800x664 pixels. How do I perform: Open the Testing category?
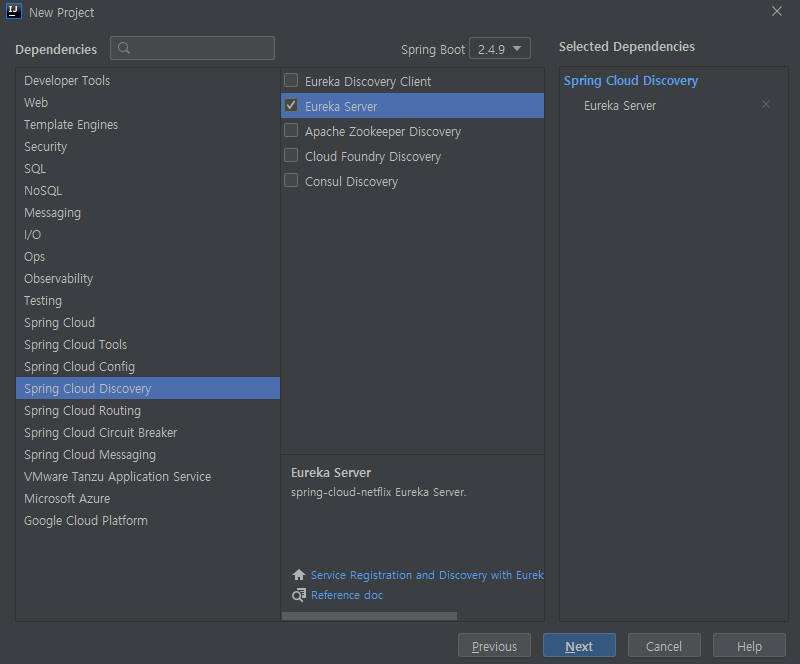pyautogui.click(x=148, y=300)
